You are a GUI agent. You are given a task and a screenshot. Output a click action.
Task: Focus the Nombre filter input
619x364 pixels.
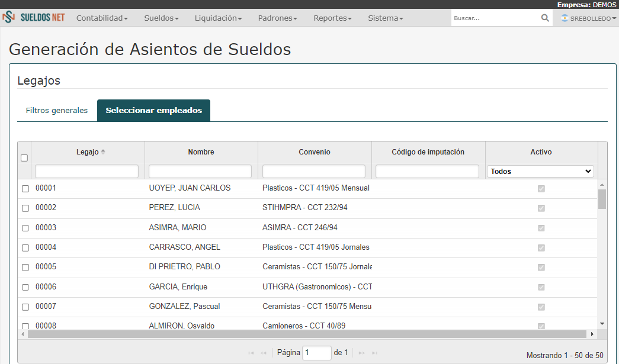[200, 171]
